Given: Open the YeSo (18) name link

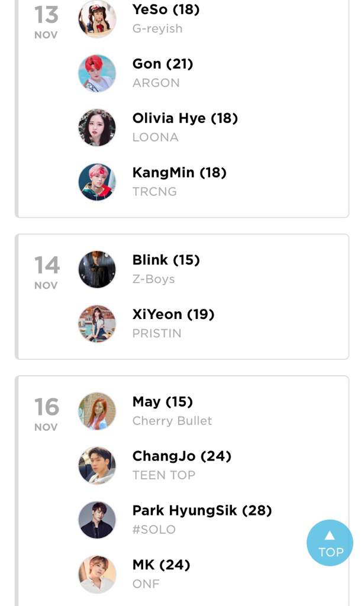Looking at the screenshot, I should [x=166, y=9].
